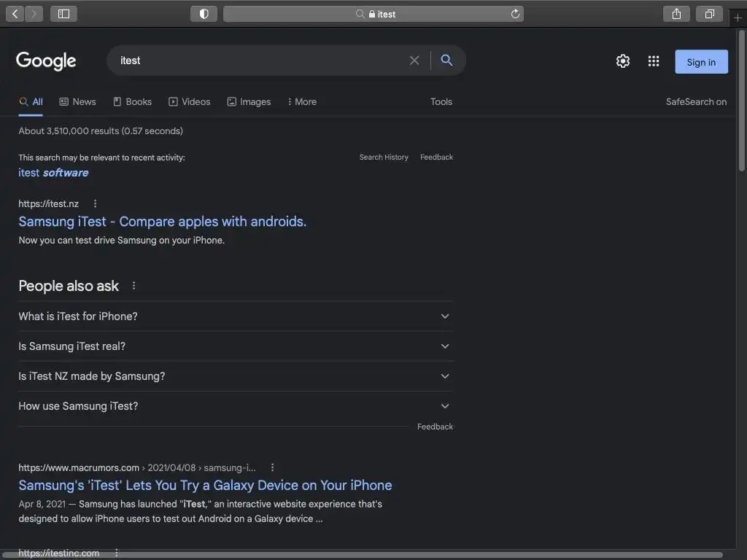Expand "Is Samsung iTest real?" question
Image resolution: width=747 pixels, height=560 pixels.
coord(236,346)
